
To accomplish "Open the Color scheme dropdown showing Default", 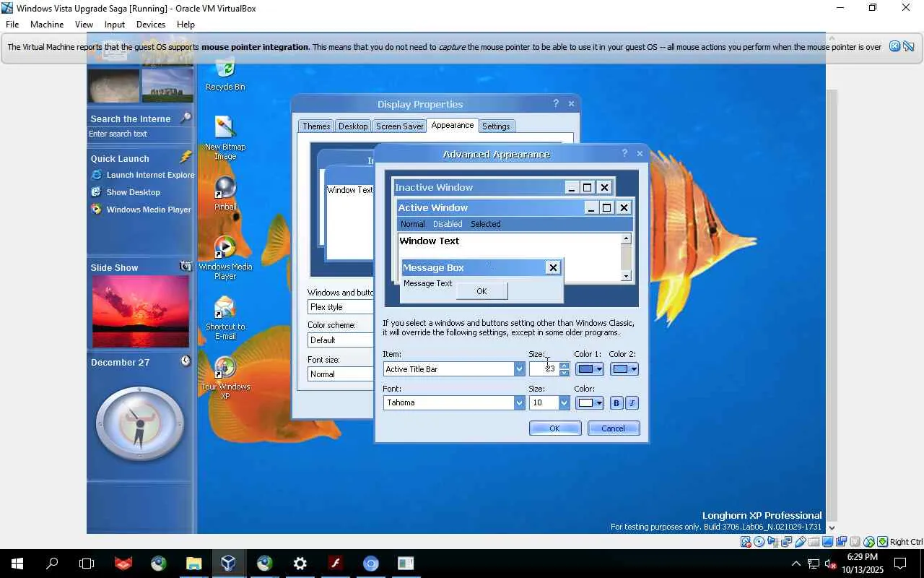I will pyautogui.click(x=340, y=340).
